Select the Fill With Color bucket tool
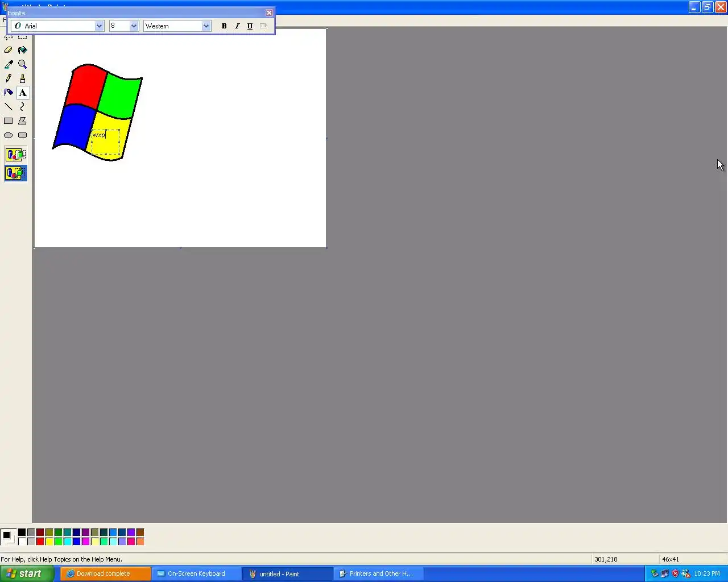 click(x=23, y=50)
